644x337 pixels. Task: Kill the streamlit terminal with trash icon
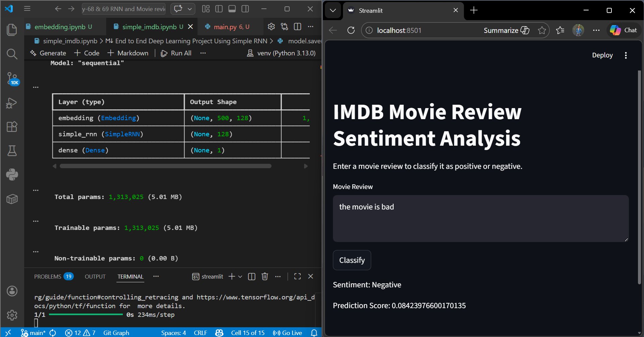click(265, 276)
